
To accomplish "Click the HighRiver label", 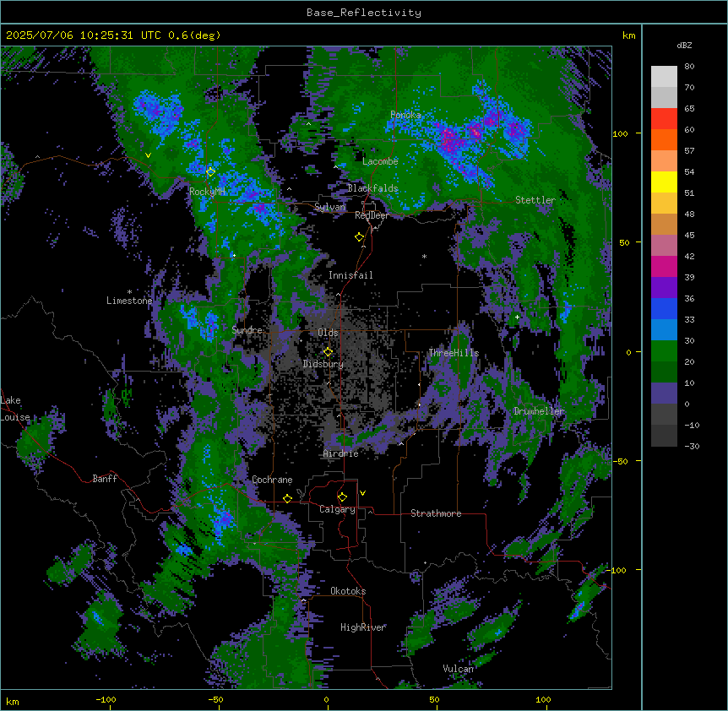I will (x=363, y=627).
